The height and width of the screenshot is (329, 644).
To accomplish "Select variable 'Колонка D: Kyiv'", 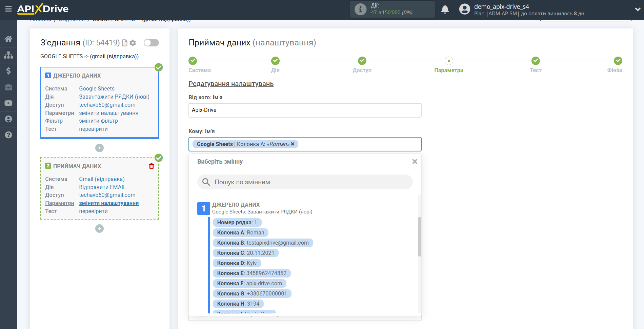I will coord(237,263).
